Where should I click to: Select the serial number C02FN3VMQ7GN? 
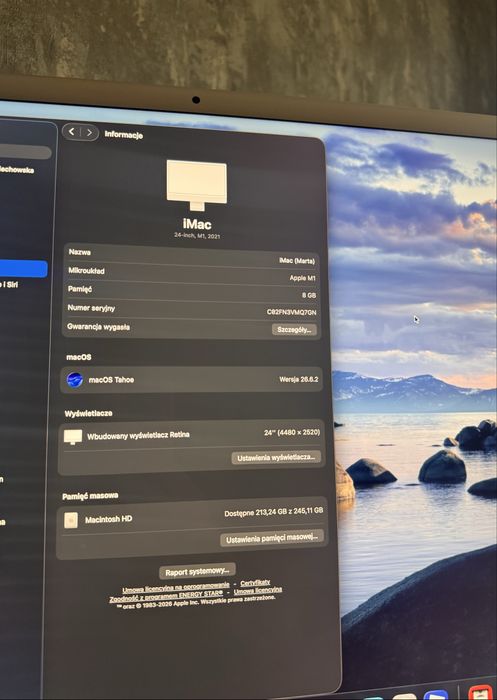pyautogui.click(x=292, y=312)
